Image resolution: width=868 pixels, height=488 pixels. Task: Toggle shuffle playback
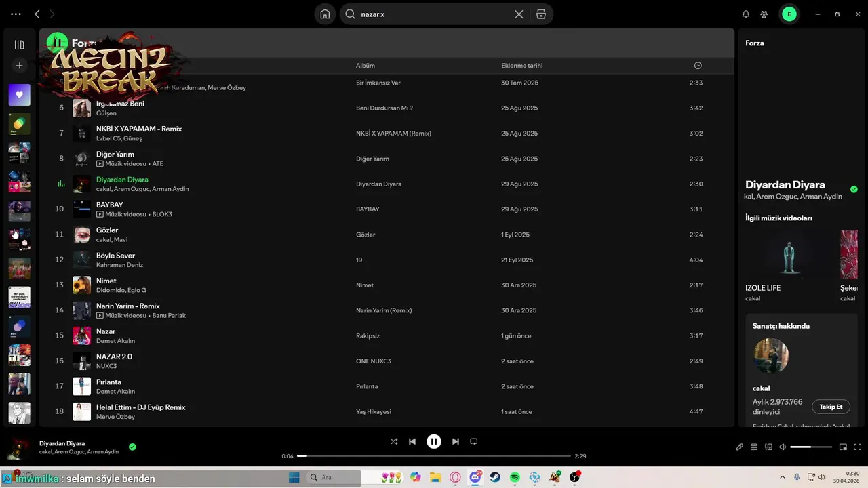pyautogui.click(x=394, y=441)
